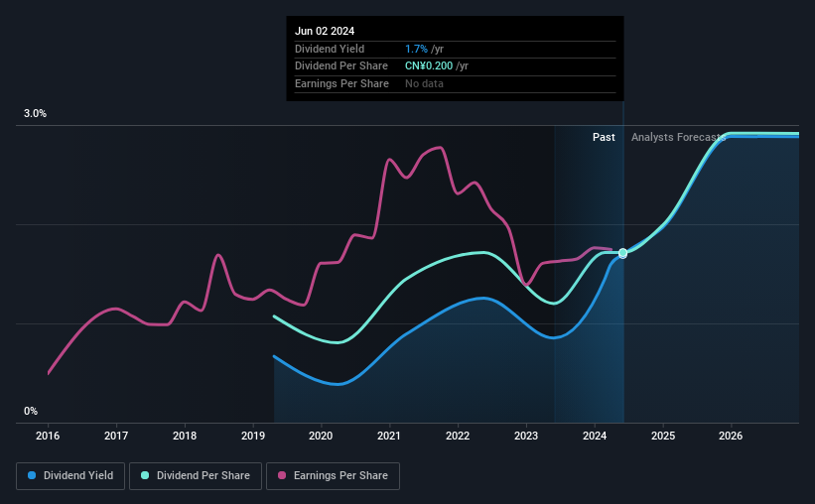Click the 2024 x-axis label

click(595, 436)
